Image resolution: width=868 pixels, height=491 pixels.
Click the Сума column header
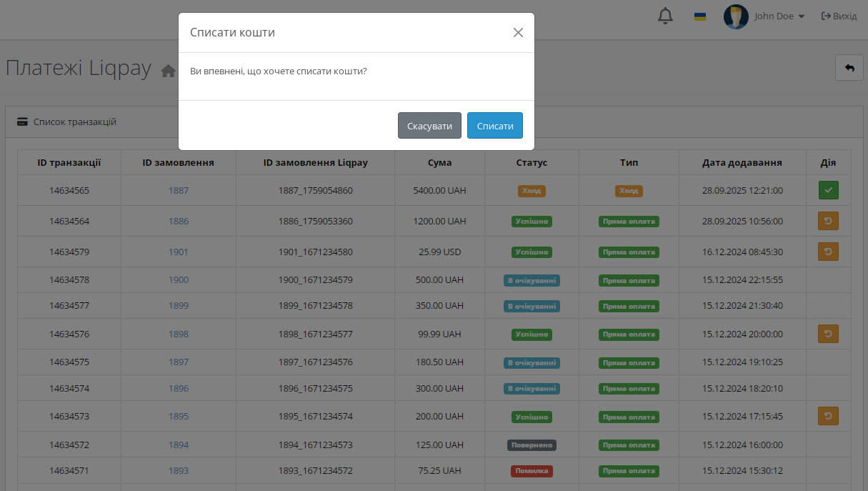(x=439, y=163)
